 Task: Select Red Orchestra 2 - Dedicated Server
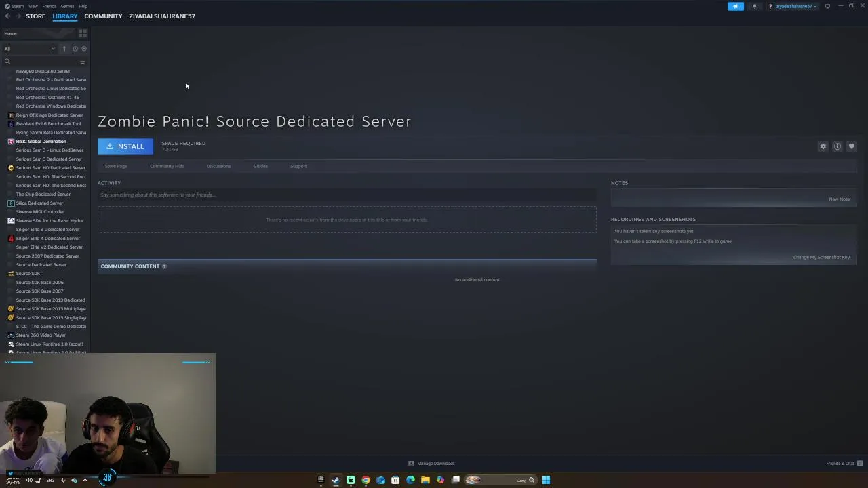coord(51,80)
